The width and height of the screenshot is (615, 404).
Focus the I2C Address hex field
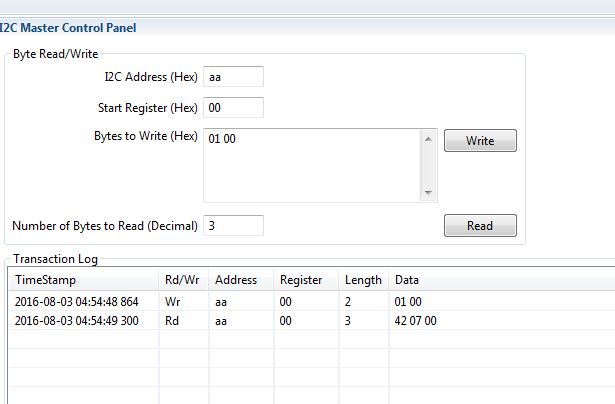click(233, 77)
